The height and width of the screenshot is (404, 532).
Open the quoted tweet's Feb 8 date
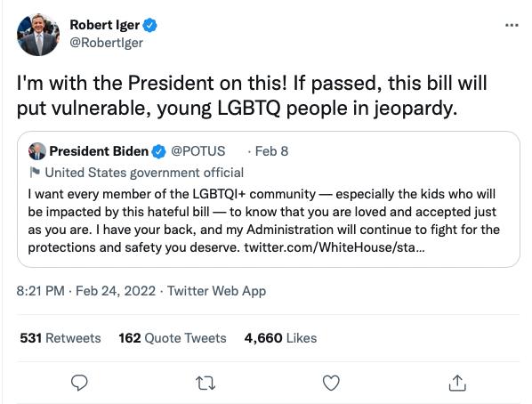click(x=271, y=151)
